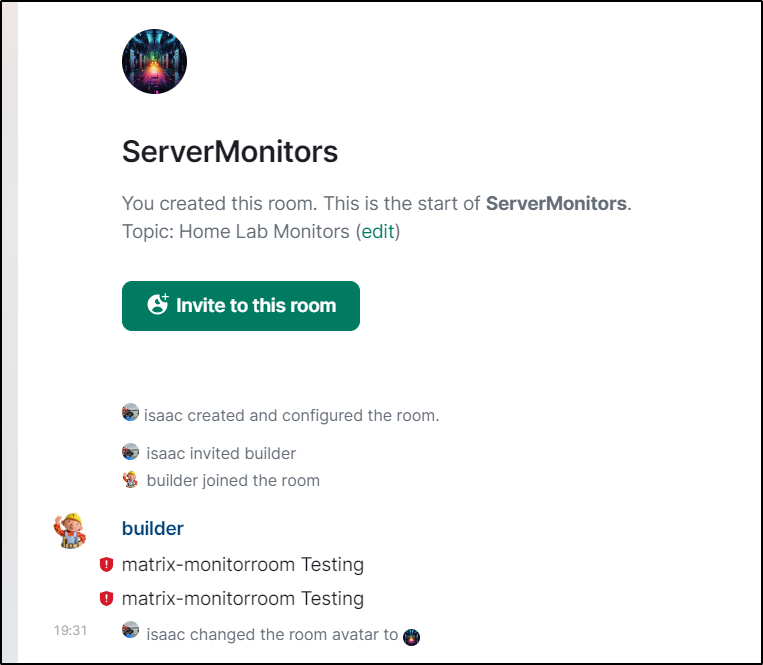Viewport: 763px width, 665px height.
Task: Click the isaac invited builder event text
Action: 221,453
